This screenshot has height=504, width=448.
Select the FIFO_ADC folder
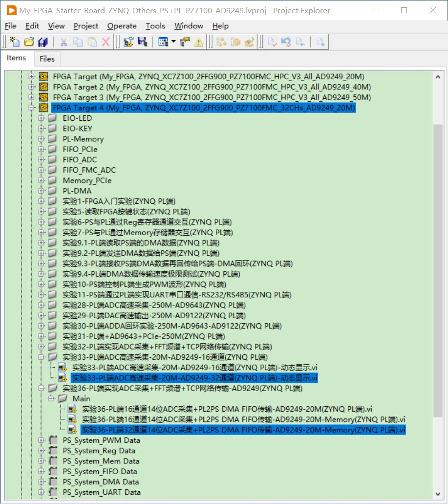click(x=80, y=160)
